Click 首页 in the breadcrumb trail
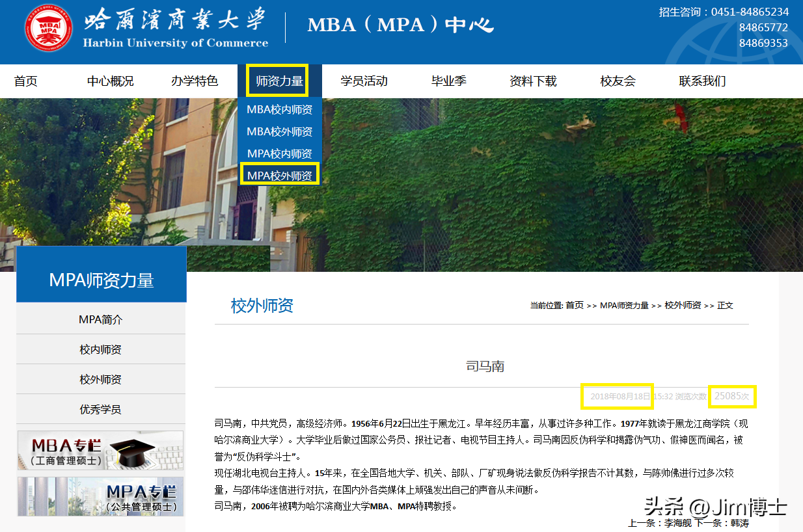This screenshot has height=532, width=803. pyautogui.click(x=575, y=305)
